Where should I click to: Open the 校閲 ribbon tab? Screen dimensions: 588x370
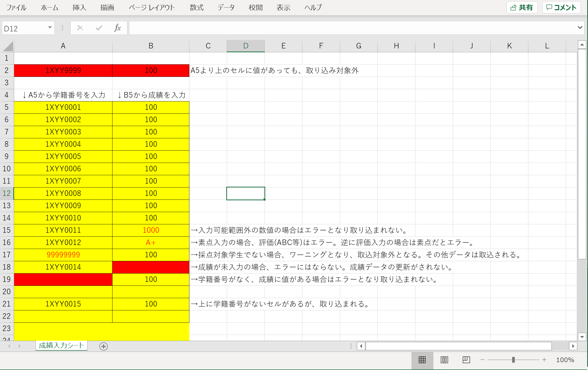[256, 8]
